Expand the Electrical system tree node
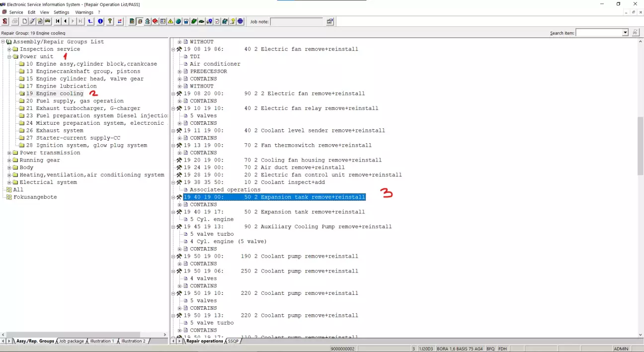Image resolution: width=644 pixels, height=352 pixels. 9,182
